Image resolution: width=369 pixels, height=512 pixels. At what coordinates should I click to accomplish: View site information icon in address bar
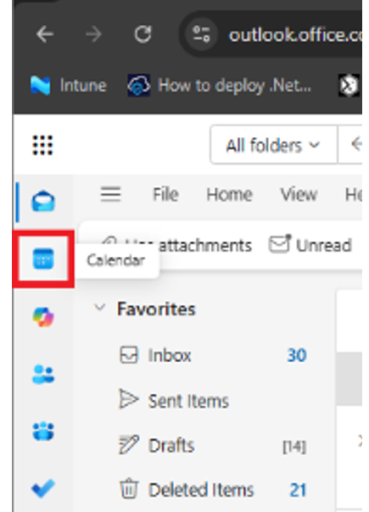click(x=201, y=34)
